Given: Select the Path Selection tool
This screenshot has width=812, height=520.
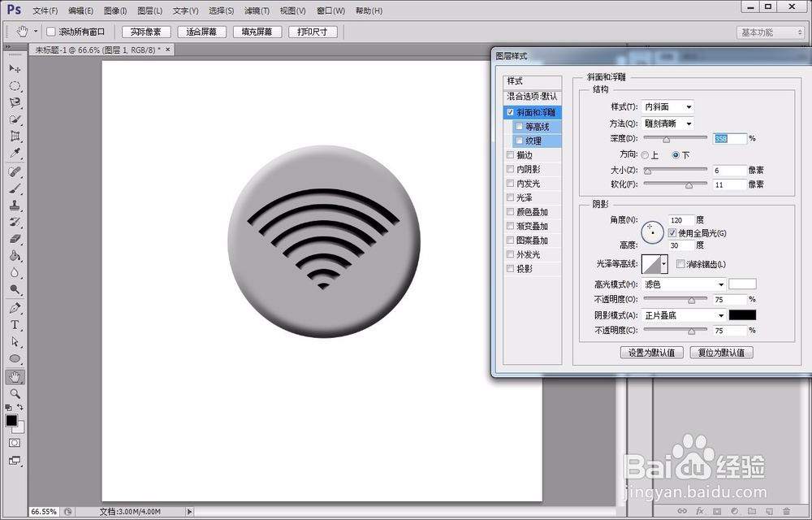Looking at the screenshot, I should tap(15, 342).
